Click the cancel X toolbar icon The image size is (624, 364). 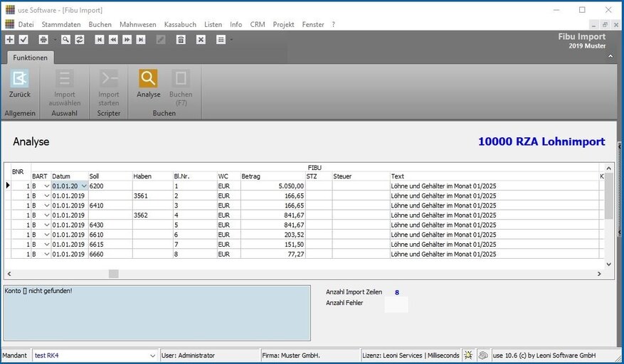(x=201, y=40)
